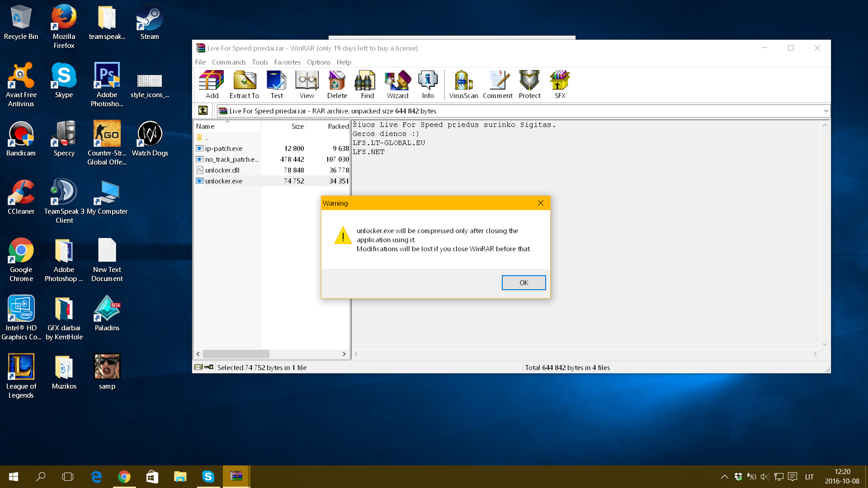This screenshot has width=868, height=488.
Task: Open the Action Center notification icon
Action: 792,477
